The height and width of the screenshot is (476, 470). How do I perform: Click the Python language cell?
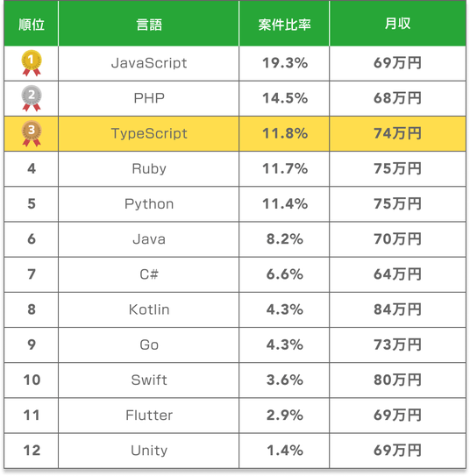148,204
